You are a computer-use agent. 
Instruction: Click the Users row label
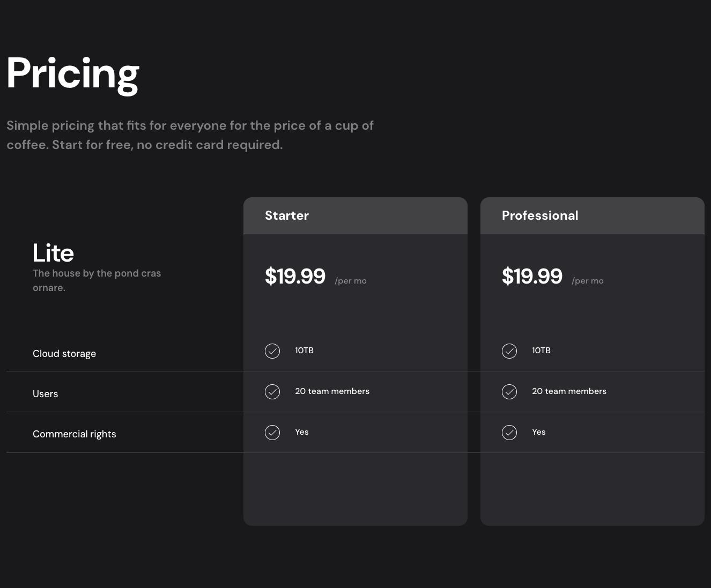coord(45,394)
